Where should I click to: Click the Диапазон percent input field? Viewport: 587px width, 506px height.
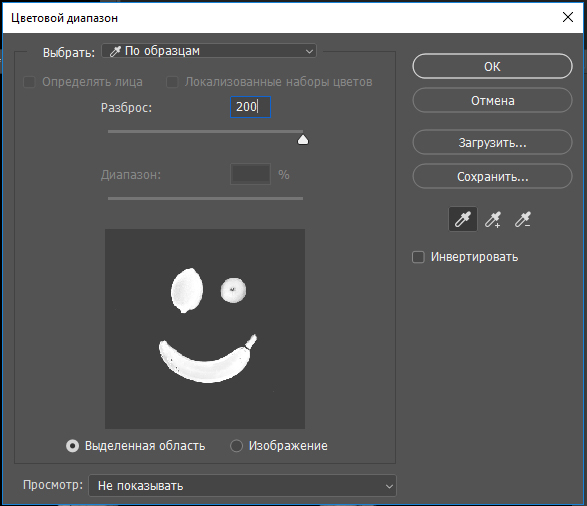tap(250, 174)
